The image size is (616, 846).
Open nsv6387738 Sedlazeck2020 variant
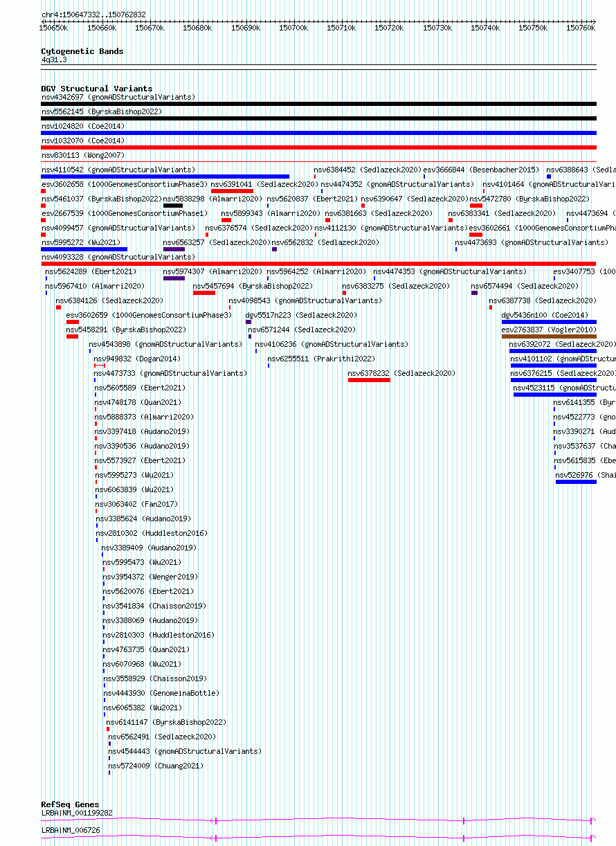tap(543, 300)
